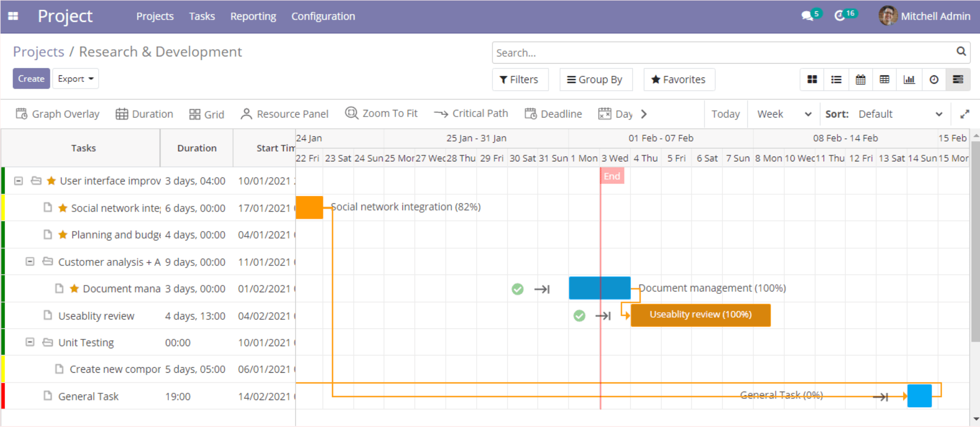Click the Useablity review progress bar
The image size is (980, 427).
point(700,315)
